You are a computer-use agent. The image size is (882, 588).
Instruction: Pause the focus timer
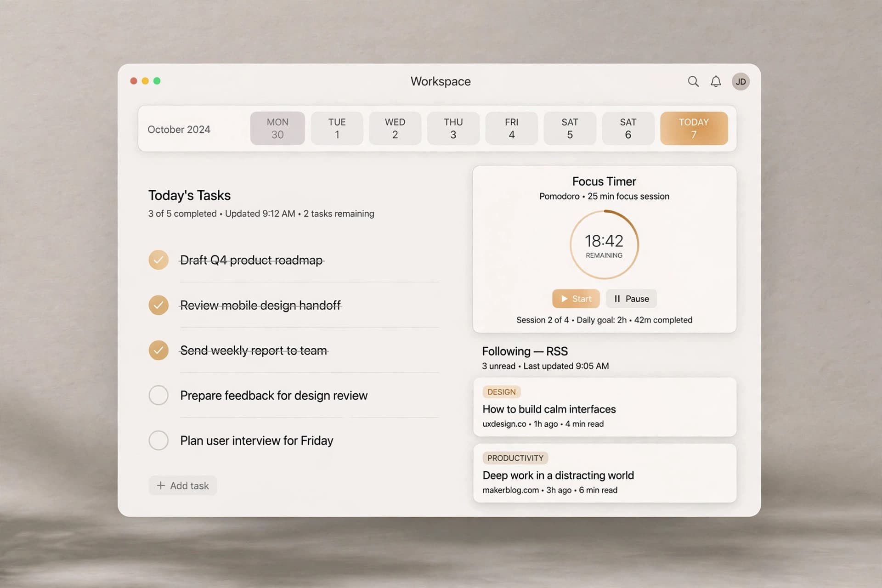click(631, 299)
